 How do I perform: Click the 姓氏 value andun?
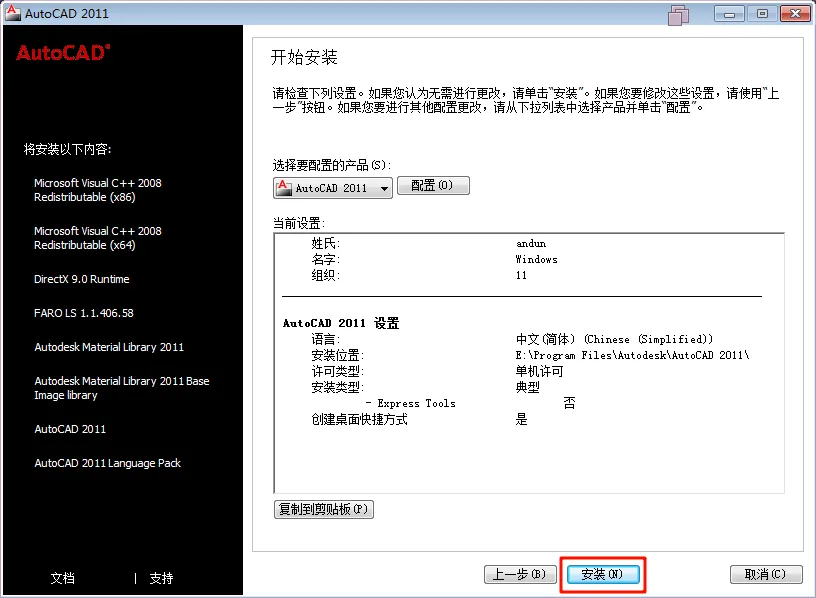(531, 243)
